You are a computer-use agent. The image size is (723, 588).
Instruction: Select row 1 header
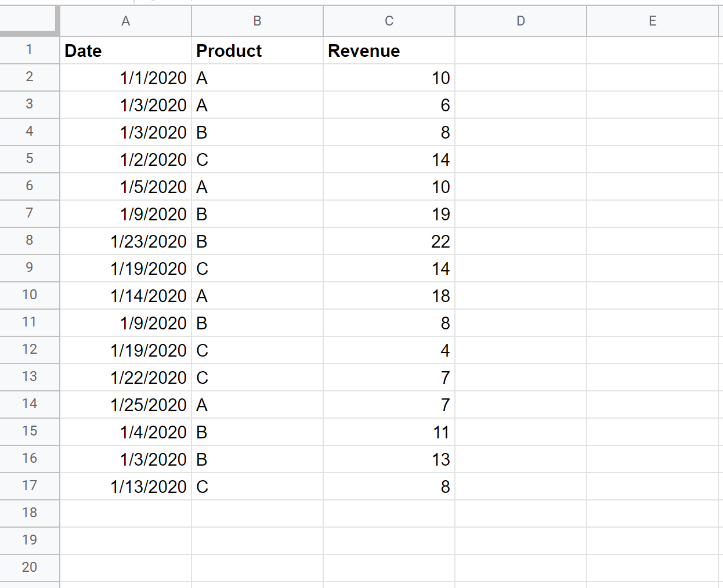[x=29, y=50]
